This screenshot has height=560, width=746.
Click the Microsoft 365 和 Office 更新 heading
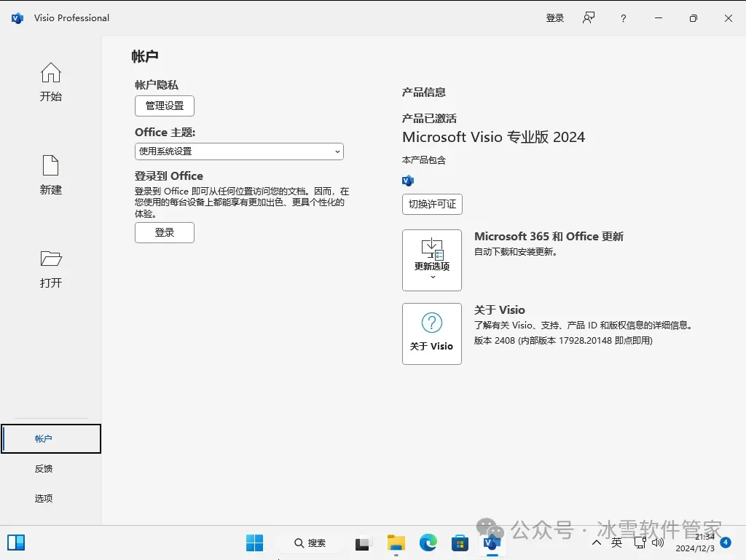[549, 236]
